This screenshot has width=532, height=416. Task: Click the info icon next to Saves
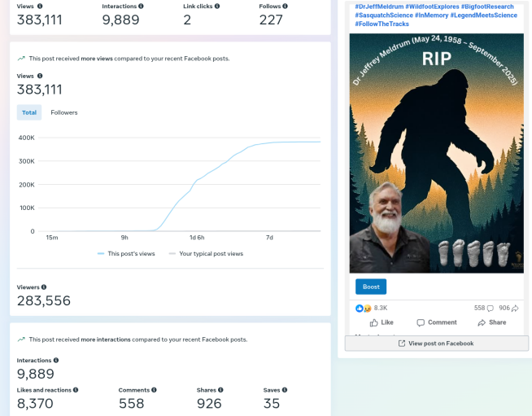tap(284, 390)
